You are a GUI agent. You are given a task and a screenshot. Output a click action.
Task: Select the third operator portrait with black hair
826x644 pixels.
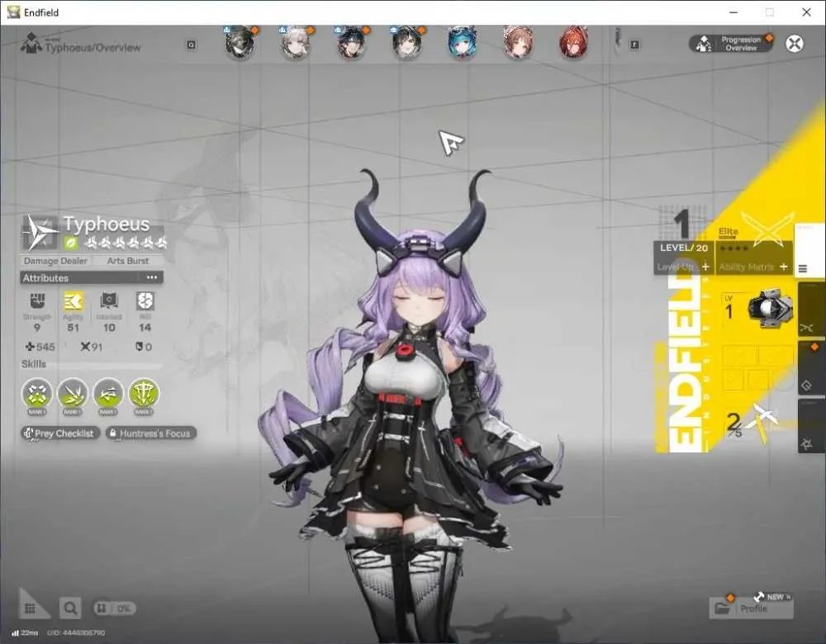coord(351,43)
